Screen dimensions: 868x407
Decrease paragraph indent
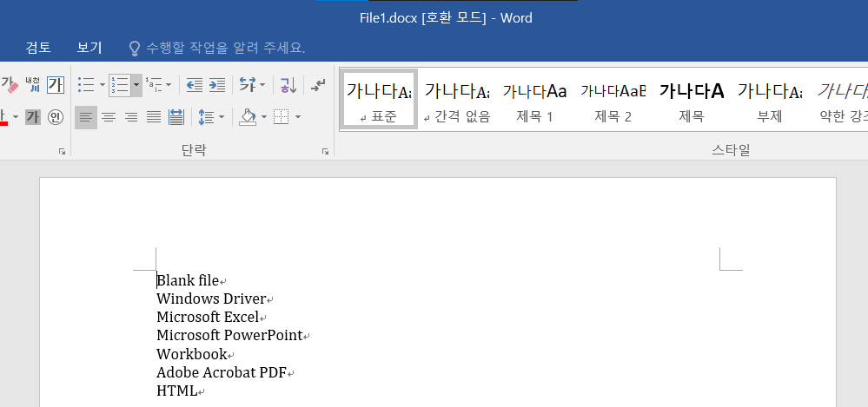[x=195, y=84]
